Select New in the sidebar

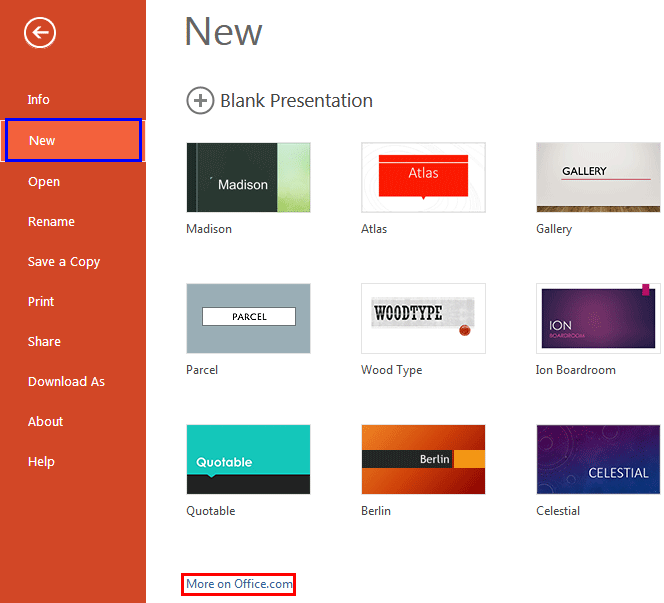(x=73, y=140)
